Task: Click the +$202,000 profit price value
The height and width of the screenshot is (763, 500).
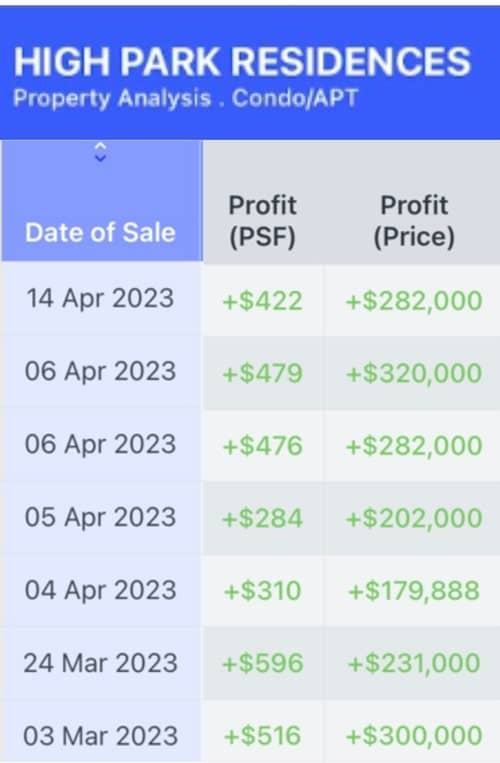Action: 414,518
